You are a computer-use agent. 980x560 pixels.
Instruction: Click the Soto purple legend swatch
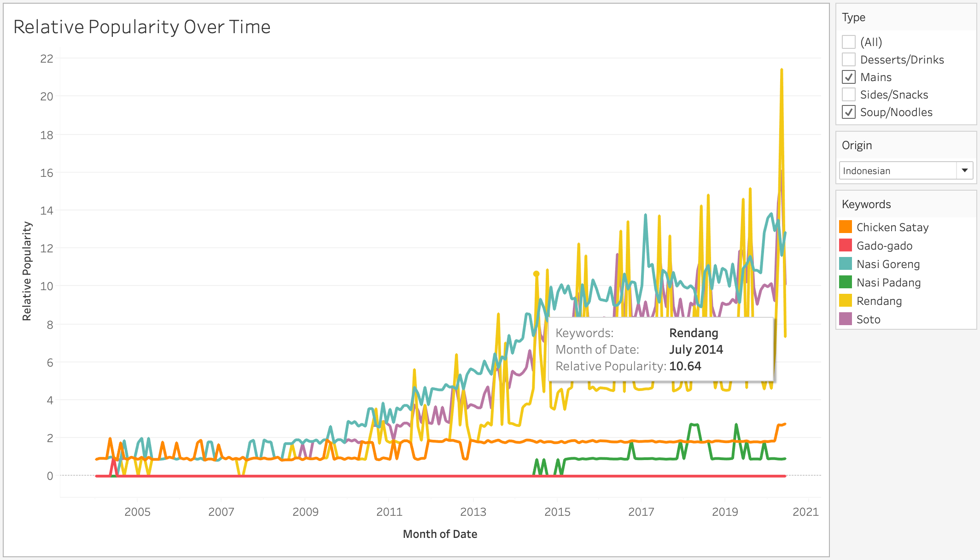(x=846, y=319)
